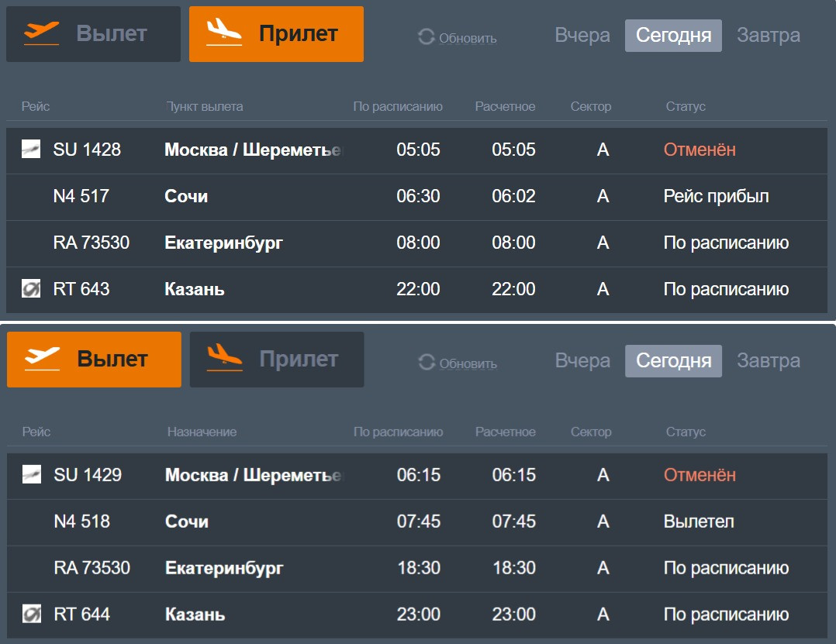
Task: Open the N4 517 flight row from Сочи
Action: [x=417, y=197]
